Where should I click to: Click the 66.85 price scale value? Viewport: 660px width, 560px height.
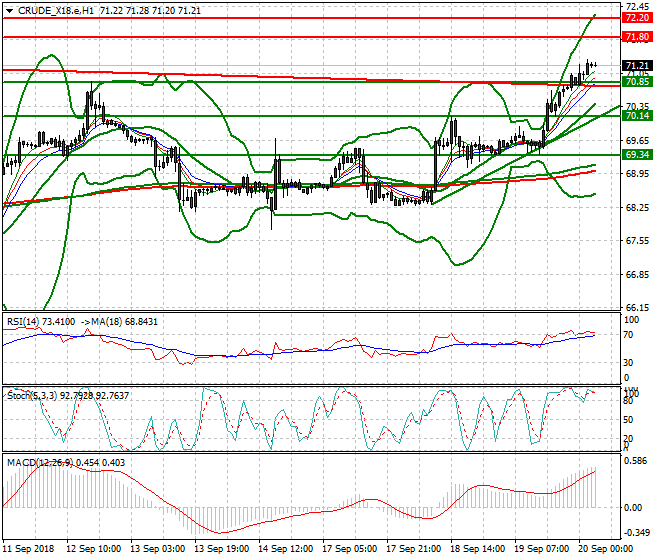click(637, 275)
